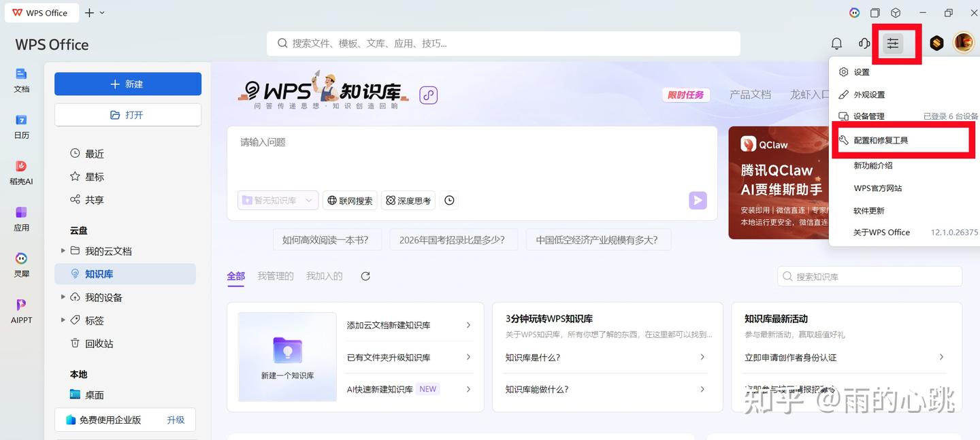The width and height of the screenshot is (980, 440).
Task: Click the 打开 button
Action: tap(128, 115)
